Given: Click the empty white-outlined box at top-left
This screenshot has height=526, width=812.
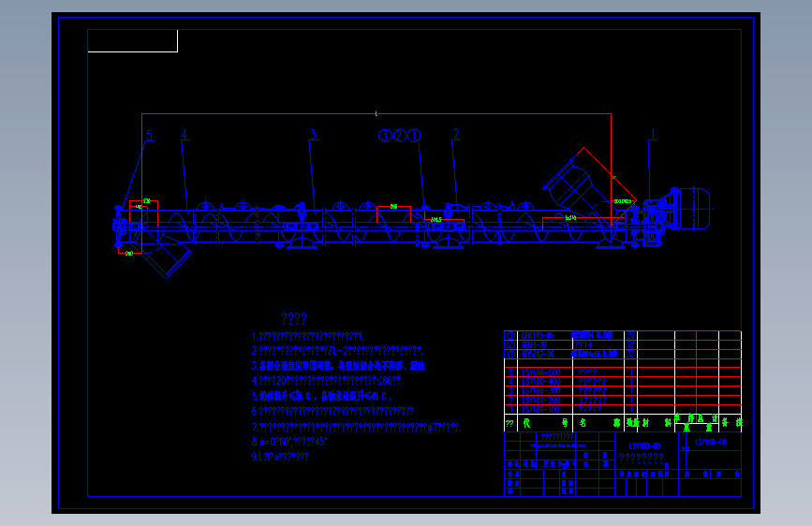Looking at the screenshot, I should tap(133, 40).
